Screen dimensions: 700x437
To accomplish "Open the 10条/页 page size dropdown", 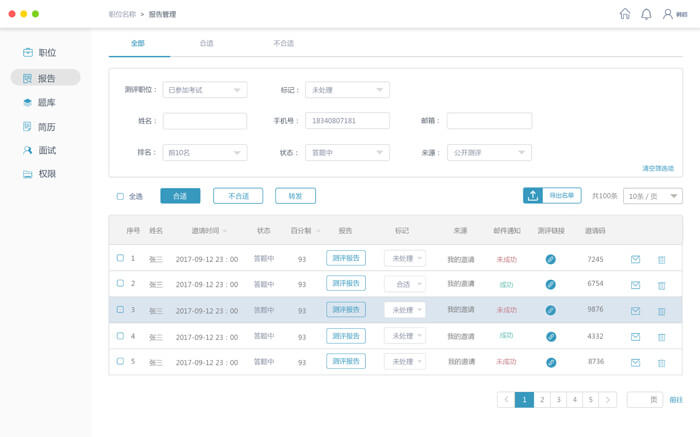I will point(653,196).
